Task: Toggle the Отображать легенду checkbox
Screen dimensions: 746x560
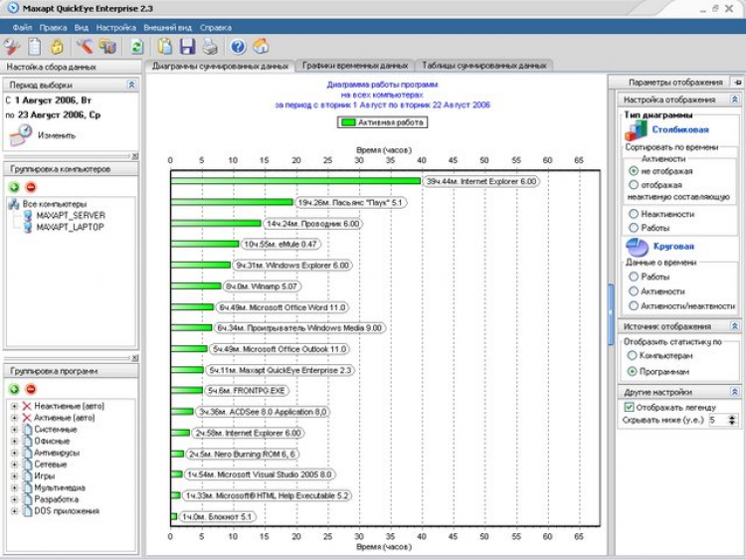Action: pos(629,407)
